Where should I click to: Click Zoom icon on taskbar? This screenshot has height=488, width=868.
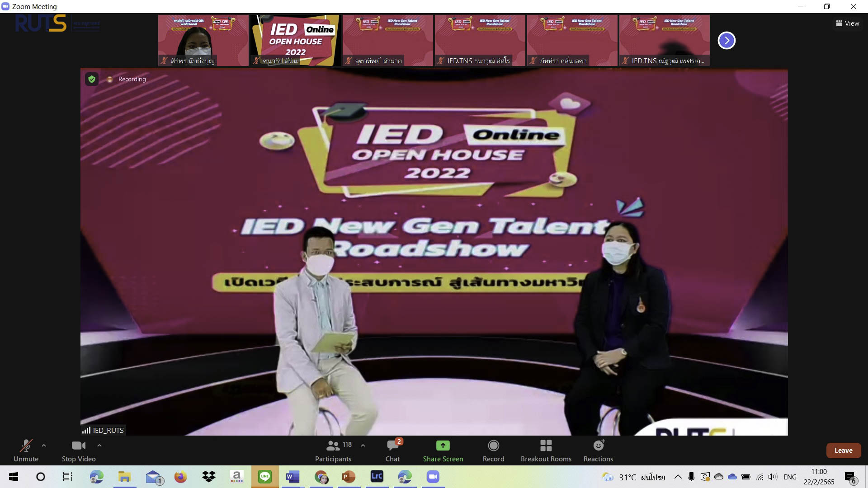click(433, 477)
